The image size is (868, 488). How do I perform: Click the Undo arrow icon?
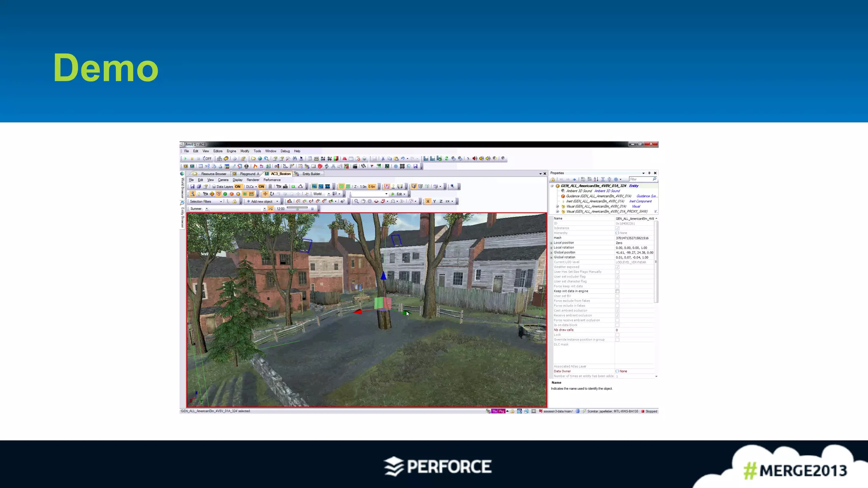(x=403, y=158)
